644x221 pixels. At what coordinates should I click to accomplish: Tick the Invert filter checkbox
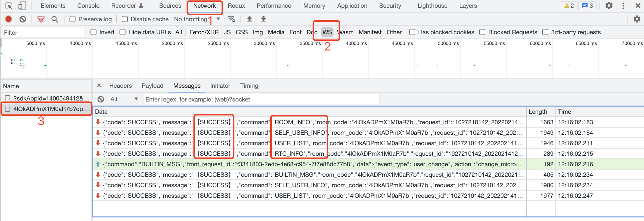click(x=93, y=32)
